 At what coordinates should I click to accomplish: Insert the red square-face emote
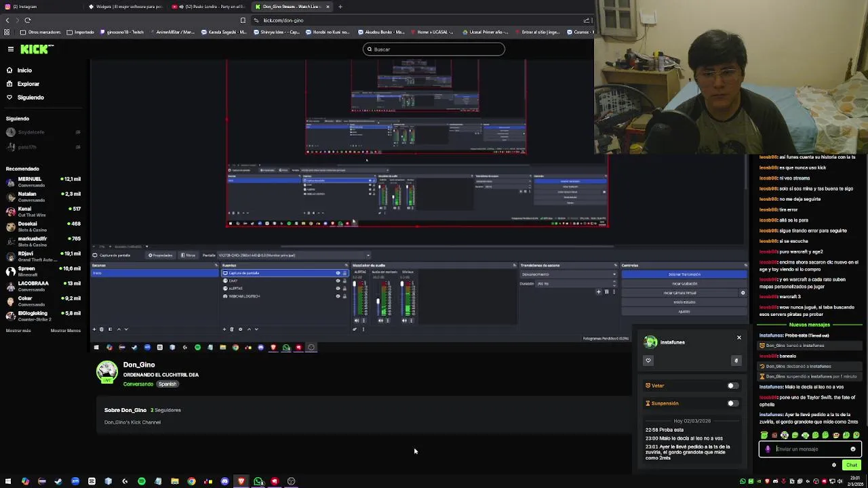[774, 435]
